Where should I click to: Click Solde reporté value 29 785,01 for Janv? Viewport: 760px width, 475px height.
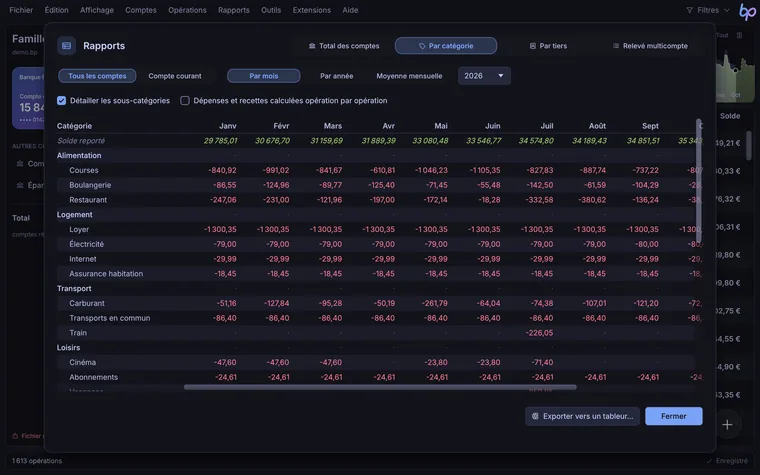221,141
